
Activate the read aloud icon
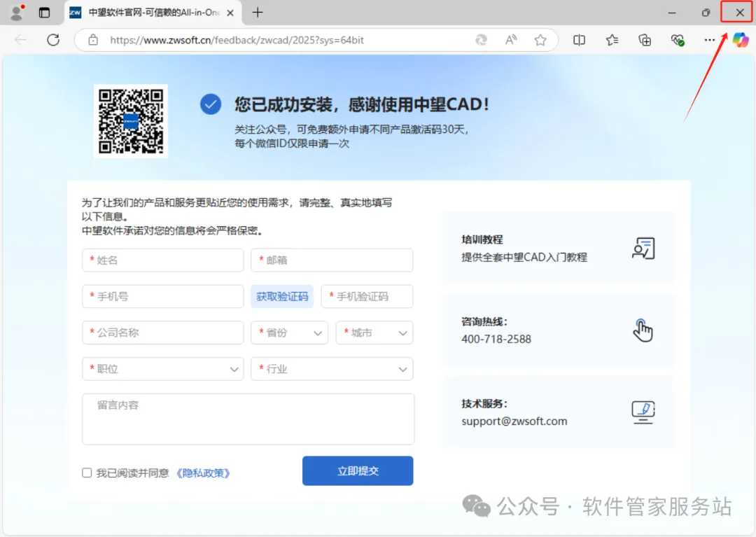(x=510, y=40)
